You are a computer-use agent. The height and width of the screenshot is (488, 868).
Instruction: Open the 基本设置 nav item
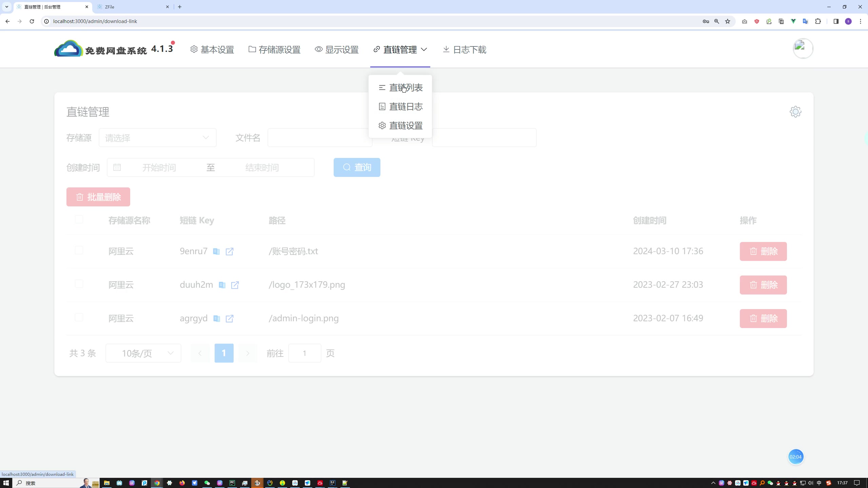[212, 49]
